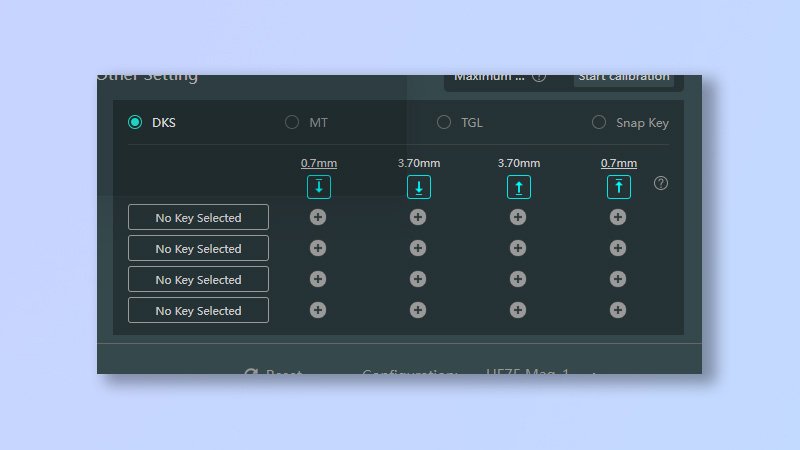
Task: Add action in row three, 3.70mm press column
Action: pos(418,279)
